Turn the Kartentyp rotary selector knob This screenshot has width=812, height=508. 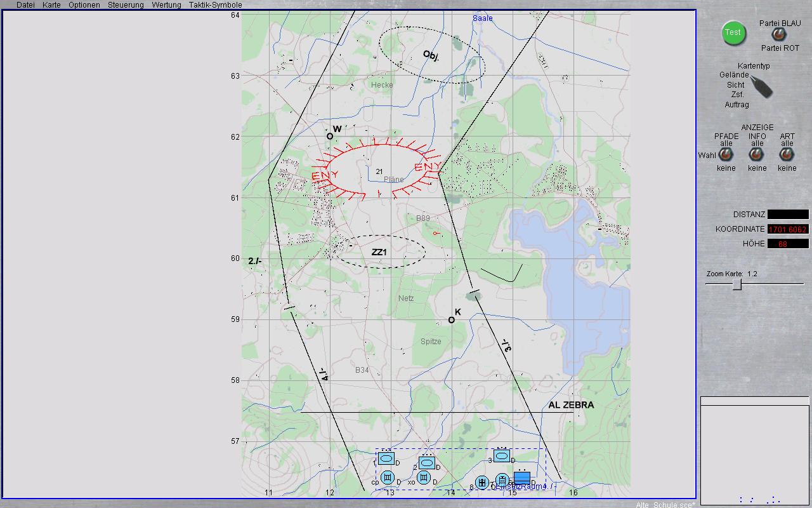pos(762,86)
